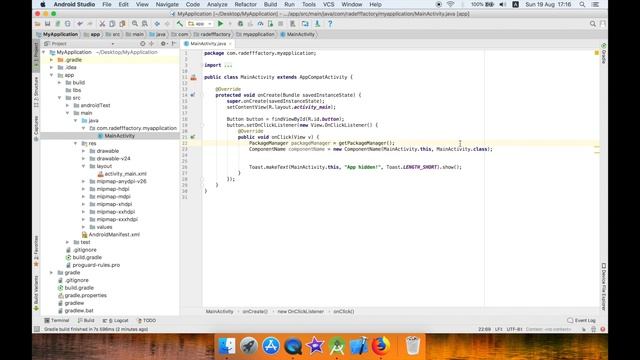This screenshot has width=640, height=360.
Task: Open macOS Spotlight search in menu bar
Action: (582, 4)
